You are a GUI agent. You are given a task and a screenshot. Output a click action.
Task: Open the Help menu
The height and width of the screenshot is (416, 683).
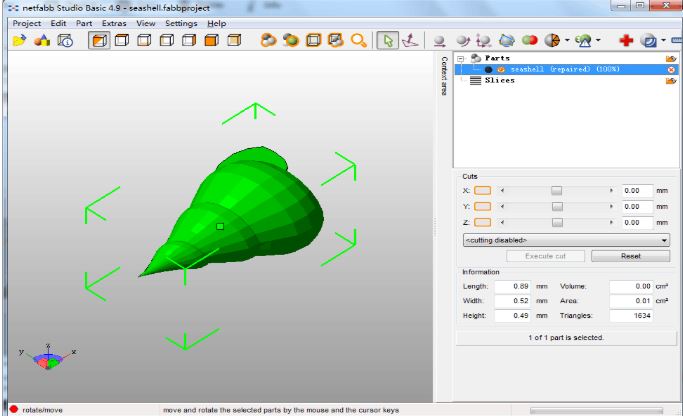(216, 24)
